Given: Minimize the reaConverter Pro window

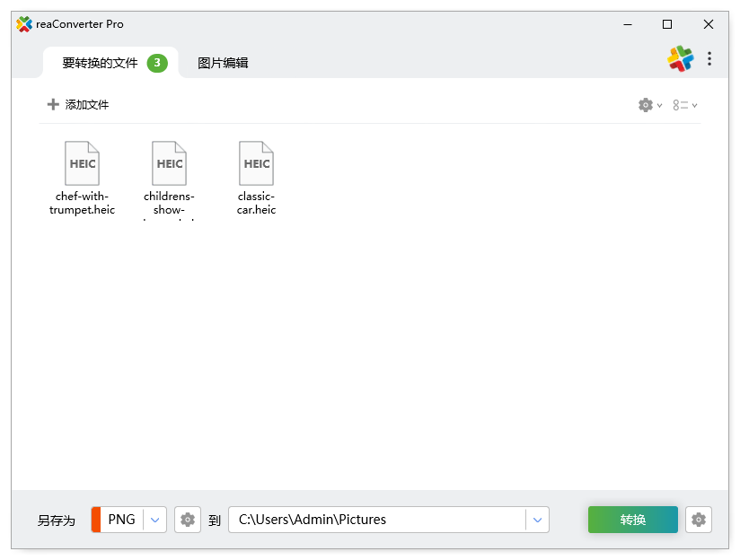Looking at the screenshot, I should point(626,24).
